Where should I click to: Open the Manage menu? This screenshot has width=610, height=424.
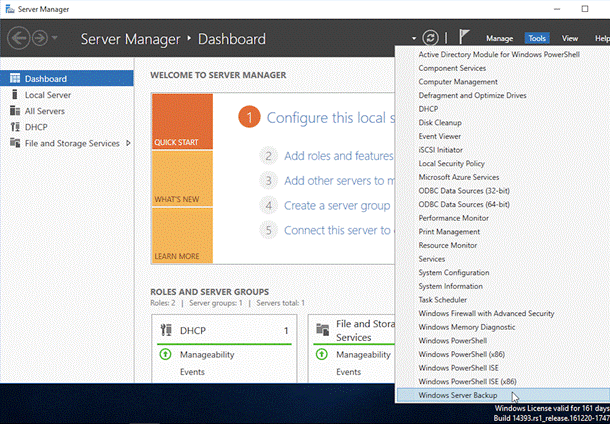pos(499,38)
